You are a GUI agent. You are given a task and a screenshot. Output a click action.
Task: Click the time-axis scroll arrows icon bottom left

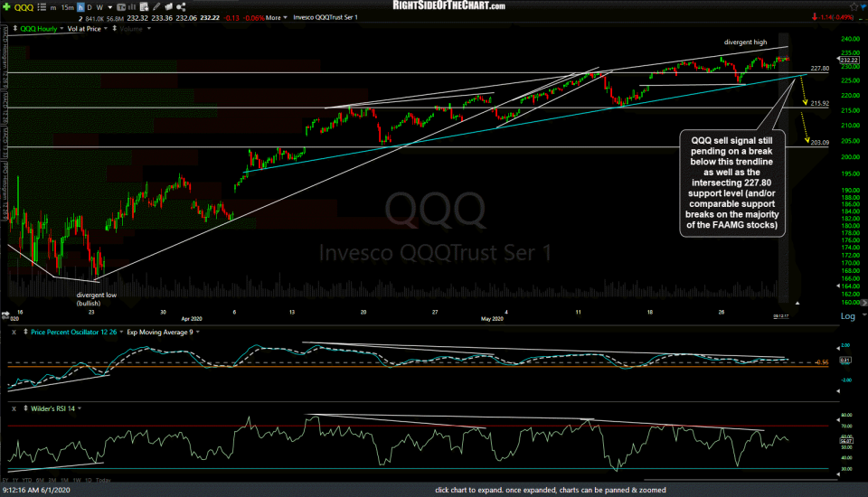coord(5,314)
